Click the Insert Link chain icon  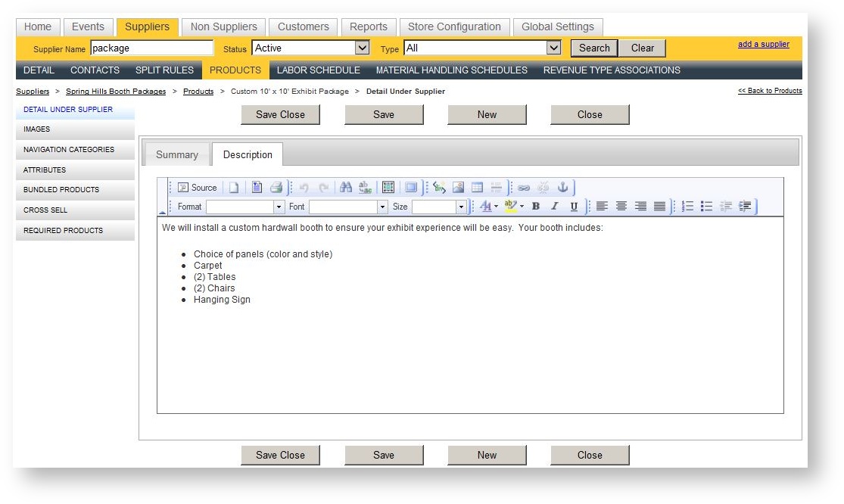coord(524,188)
